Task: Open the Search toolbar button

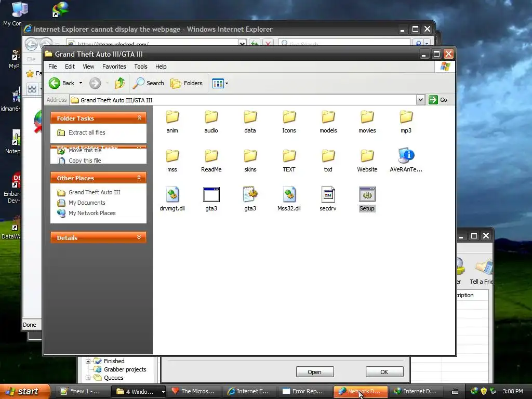Action: [148, 83]
